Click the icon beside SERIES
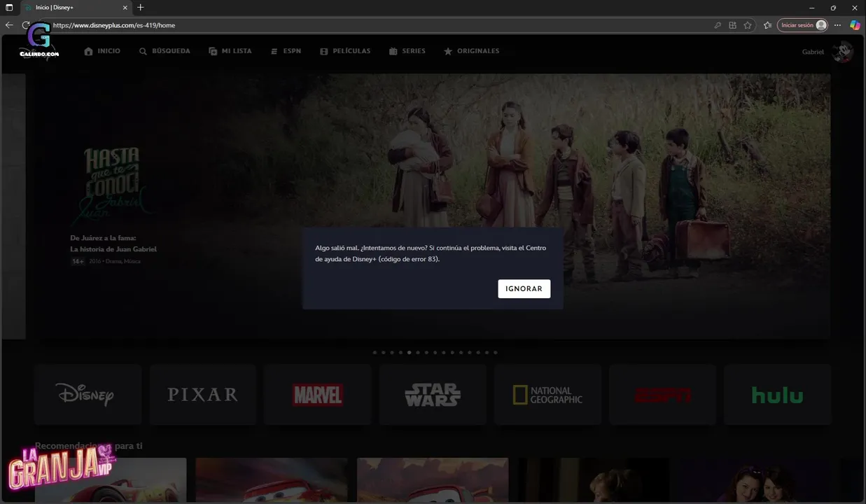The image size is (866, 504). click(393, 51)
